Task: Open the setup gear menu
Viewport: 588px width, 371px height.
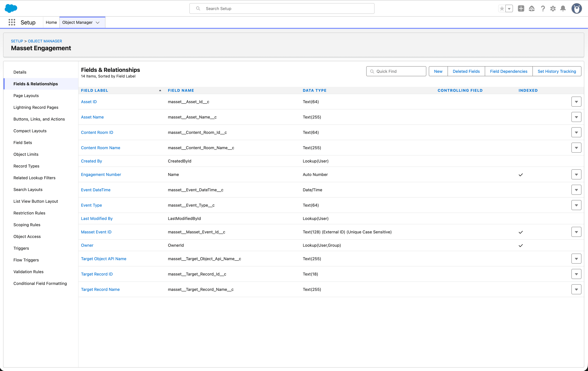Action: click(553, 9)
